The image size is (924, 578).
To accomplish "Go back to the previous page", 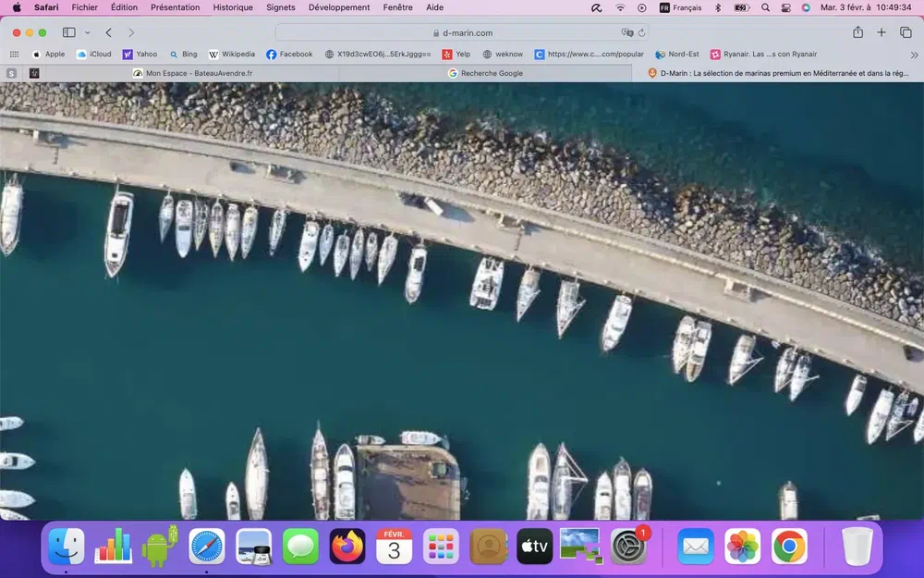I will pyautogui.click(x=109, y=32).
